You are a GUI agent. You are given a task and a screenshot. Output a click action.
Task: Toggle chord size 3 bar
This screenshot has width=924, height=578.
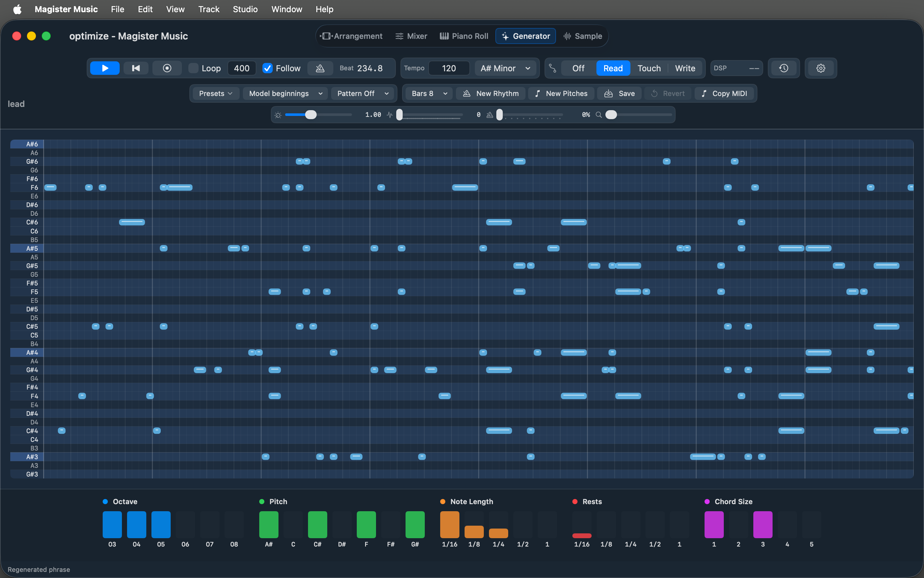[763, 524]
